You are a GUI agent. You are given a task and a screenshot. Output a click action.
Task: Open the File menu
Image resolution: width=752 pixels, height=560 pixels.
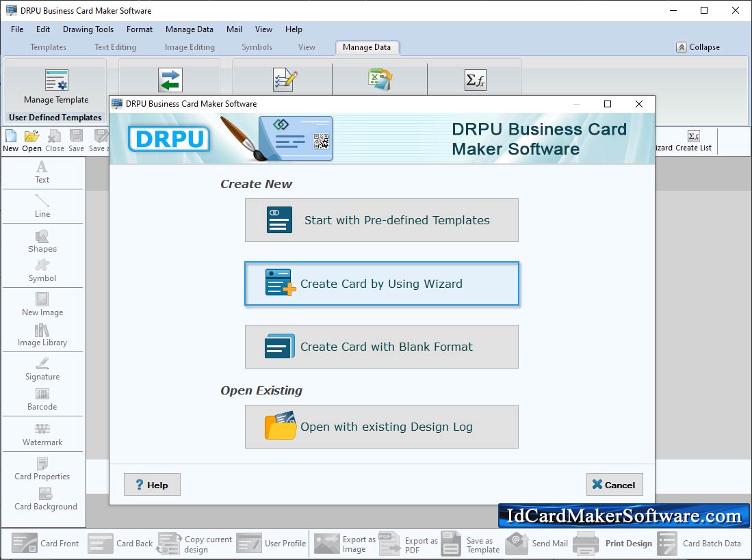coord(17,29)
